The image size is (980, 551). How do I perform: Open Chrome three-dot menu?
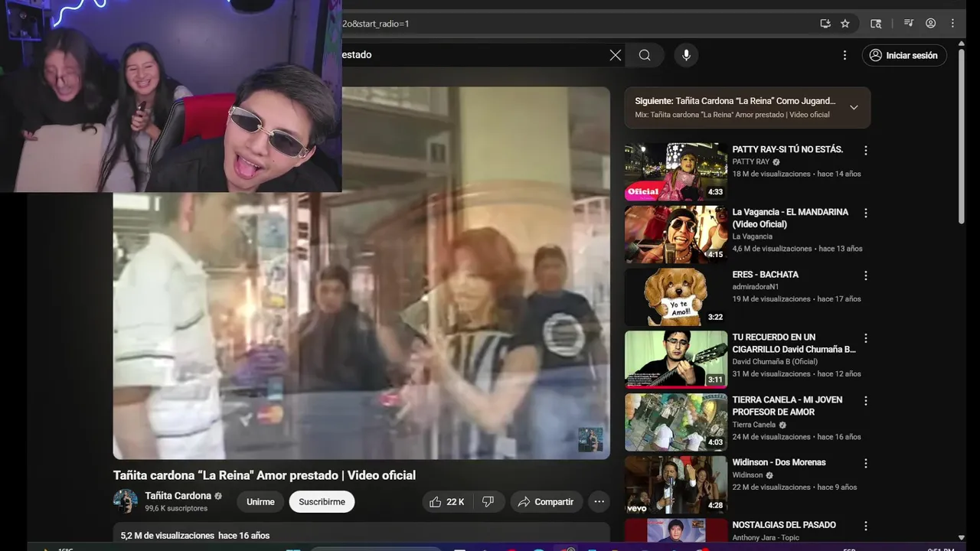pos(953,24)
